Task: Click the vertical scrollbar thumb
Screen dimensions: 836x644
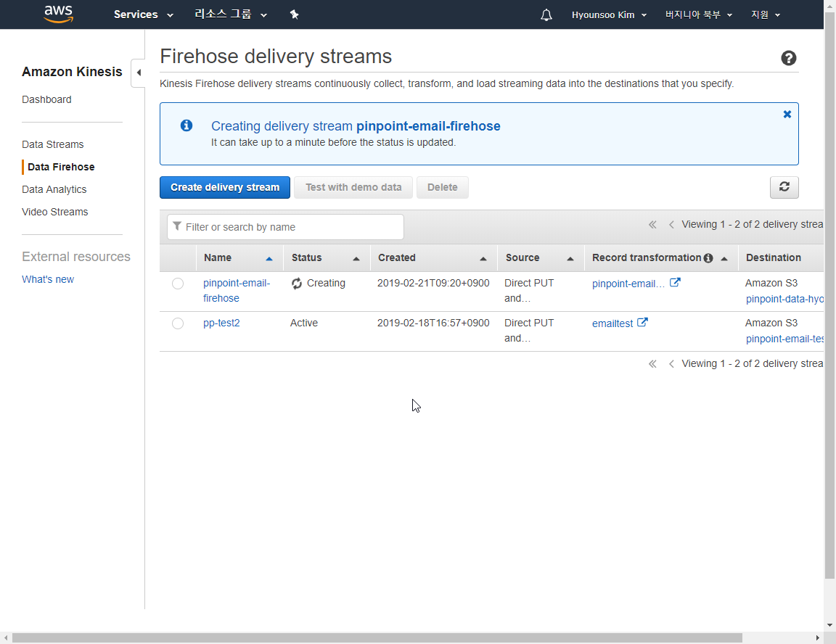Action: (829, 296)
